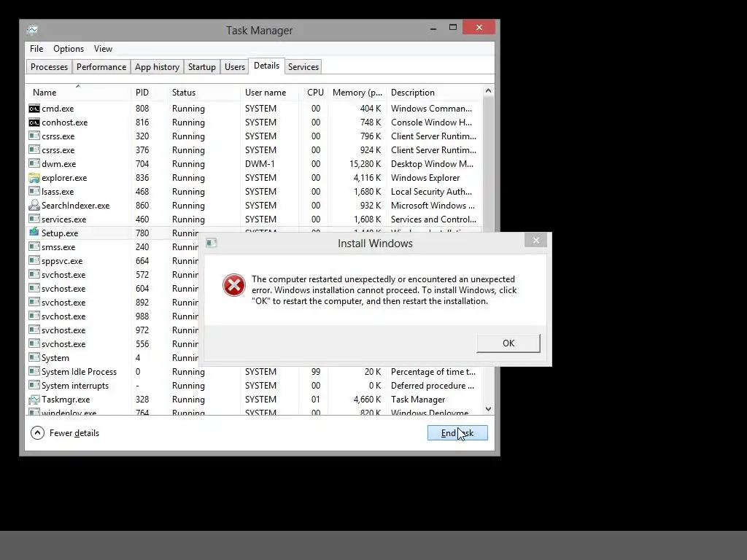The width and height of the screenshot is (747, 560).
Task: Click the Install Windows dialog title icon
Action: tap(211, 243)
